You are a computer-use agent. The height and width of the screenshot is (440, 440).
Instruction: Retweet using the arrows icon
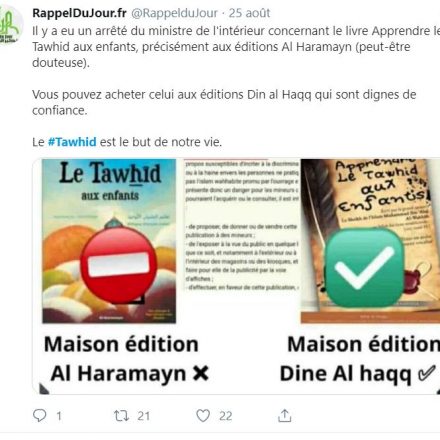click(x=121, y=416)
